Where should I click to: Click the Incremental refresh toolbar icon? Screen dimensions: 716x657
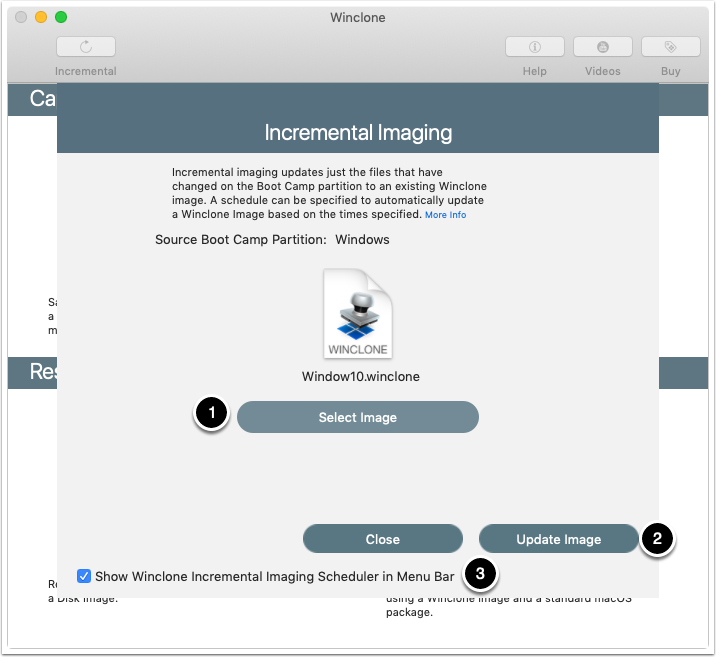86,47
